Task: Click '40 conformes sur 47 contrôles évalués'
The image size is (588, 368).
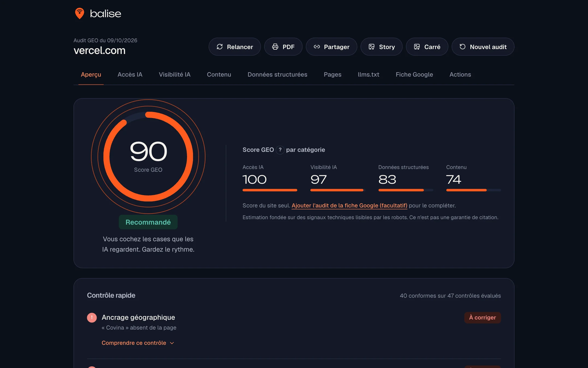Action: coord(450,296)
